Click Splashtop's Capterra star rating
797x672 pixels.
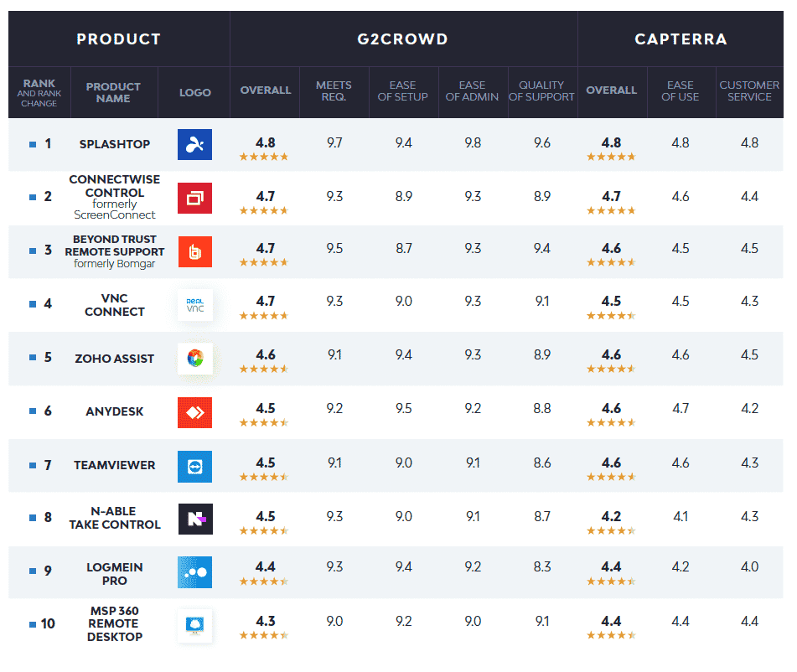pos(611,157)
